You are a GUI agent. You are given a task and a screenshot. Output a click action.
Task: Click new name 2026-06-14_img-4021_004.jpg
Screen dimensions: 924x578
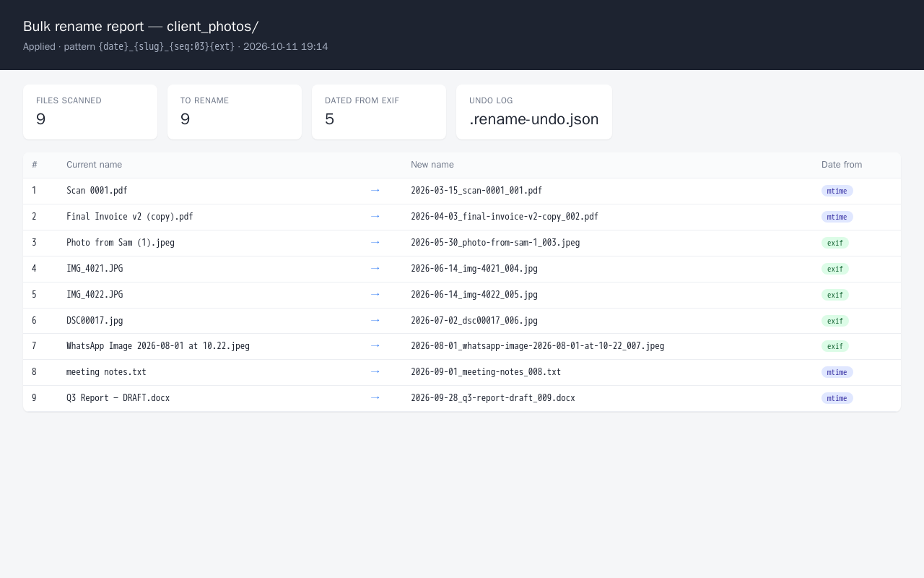[474, 269]
